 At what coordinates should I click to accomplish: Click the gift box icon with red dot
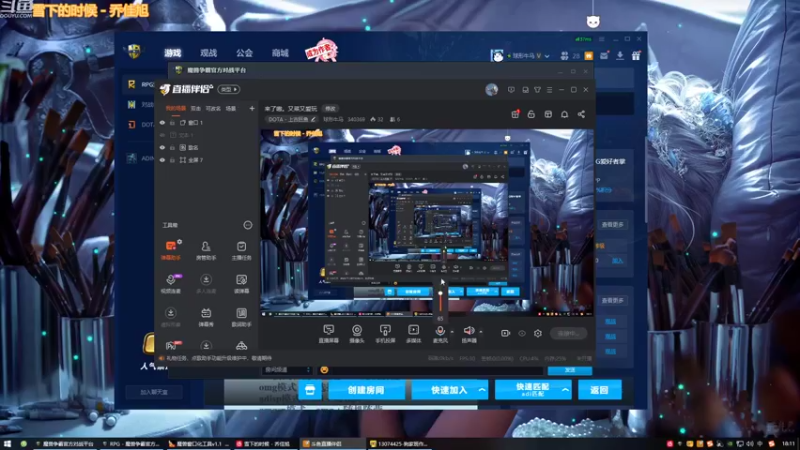pyautogui.click(x=515, y=114)
